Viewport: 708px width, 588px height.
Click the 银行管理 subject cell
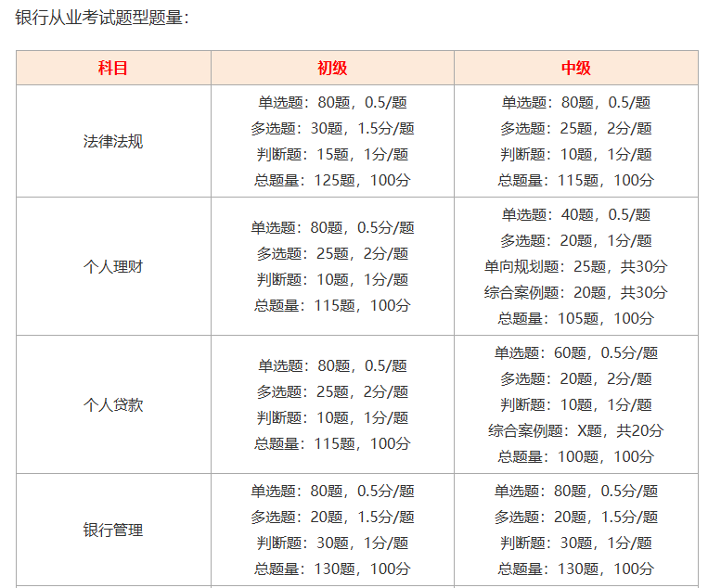113,530
